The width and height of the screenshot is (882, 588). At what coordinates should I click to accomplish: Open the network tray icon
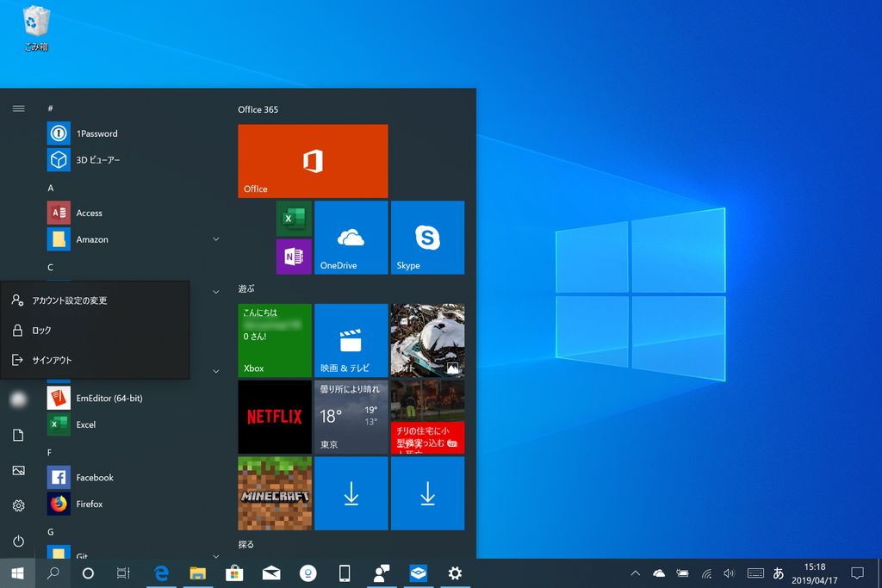(706, 573)
